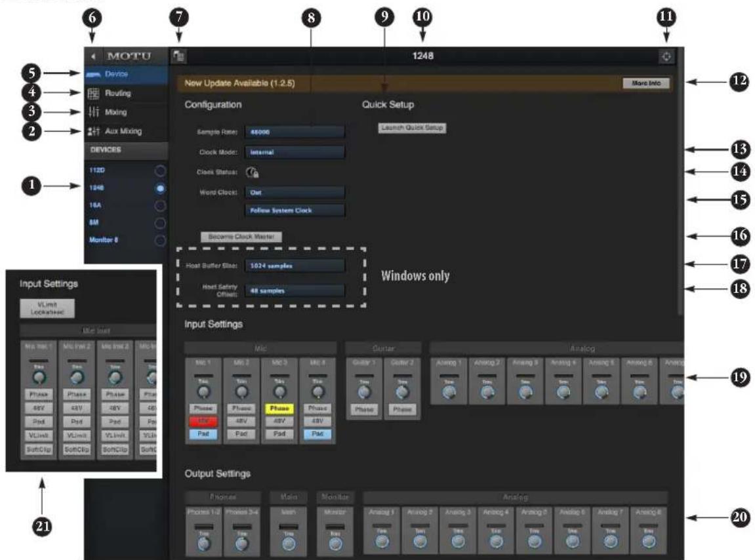755x560 pixels.
Task: Click Become Clock Master
Action: pyautogui.click(x=241, y=237)
